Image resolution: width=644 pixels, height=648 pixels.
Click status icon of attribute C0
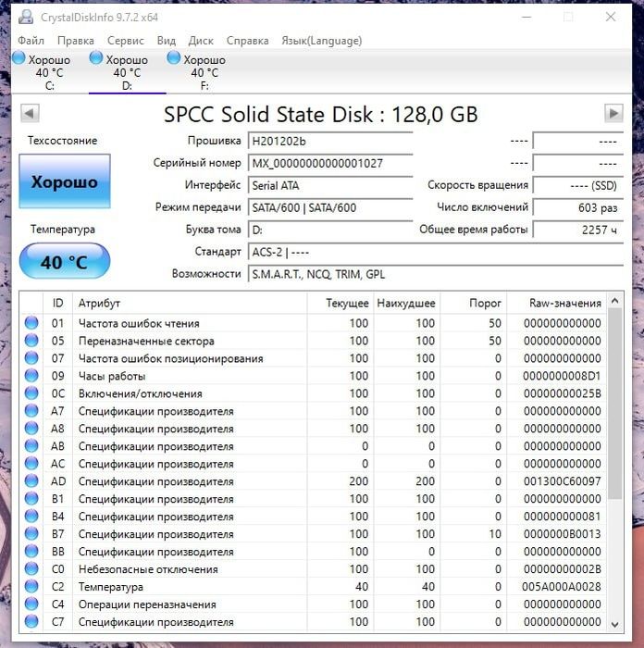31,568
